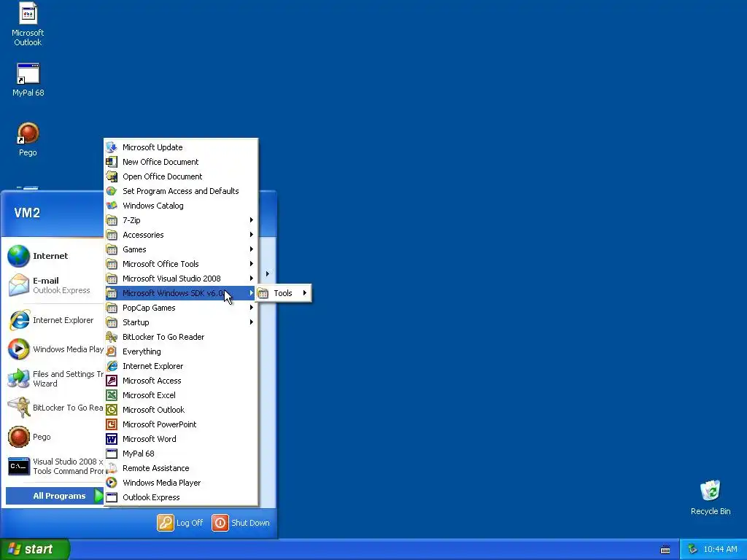Open Microsoft Update from All Programs

coord(181,147)
